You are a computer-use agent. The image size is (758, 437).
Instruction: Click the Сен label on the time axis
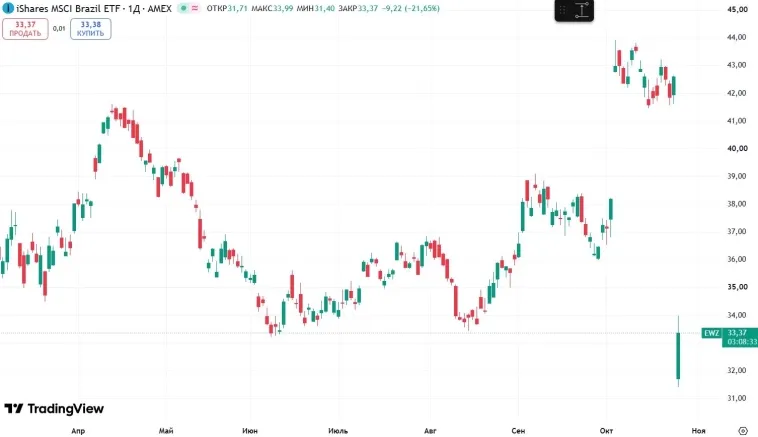518,431
